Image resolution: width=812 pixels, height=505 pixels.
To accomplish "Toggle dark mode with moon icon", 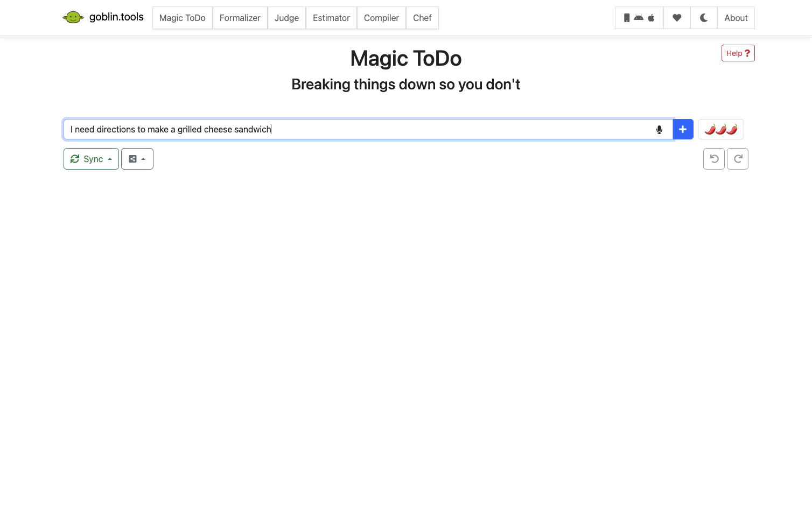I will (704, 18).
